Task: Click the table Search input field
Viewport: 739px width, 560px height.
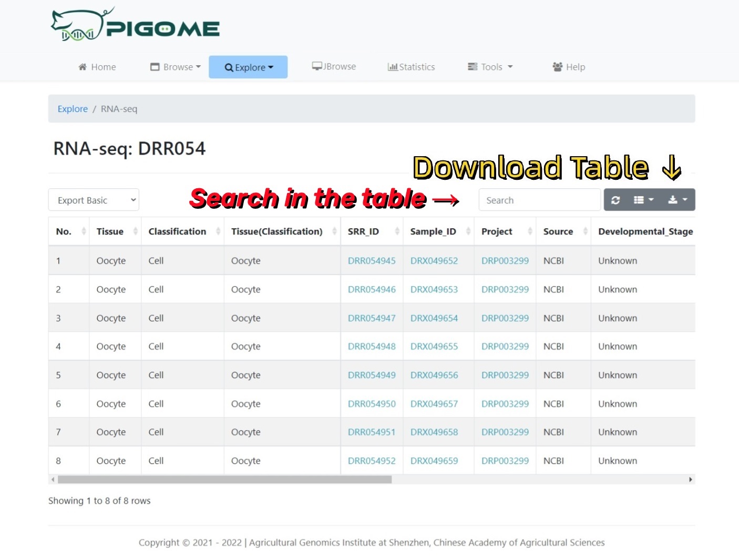Action: [x=539, y=200]
